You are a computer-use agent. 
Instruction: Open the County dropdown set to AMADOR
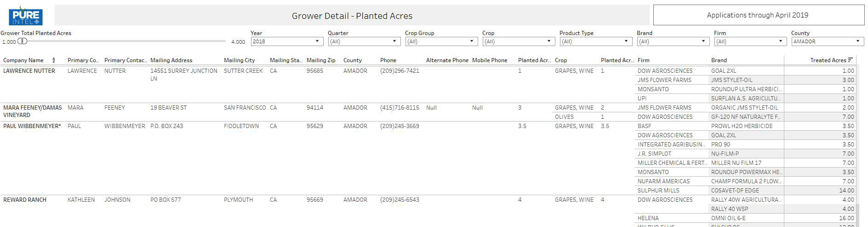point(827,41)
